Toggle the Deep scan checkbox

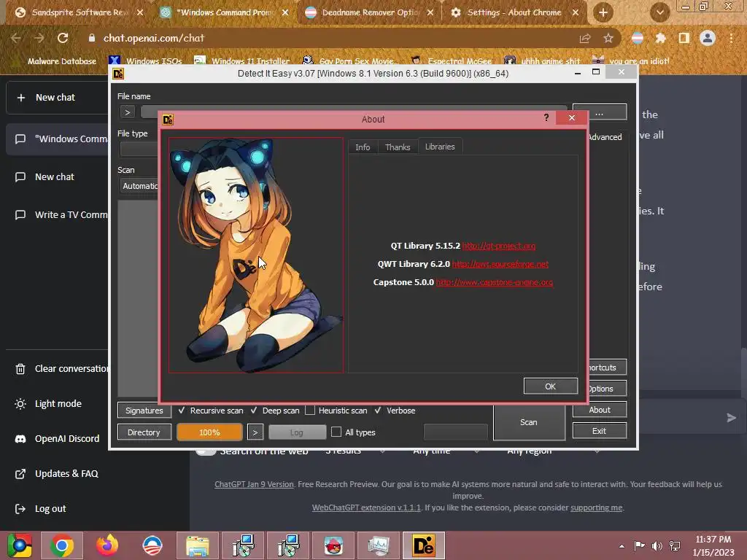click(x=275, y=411)
